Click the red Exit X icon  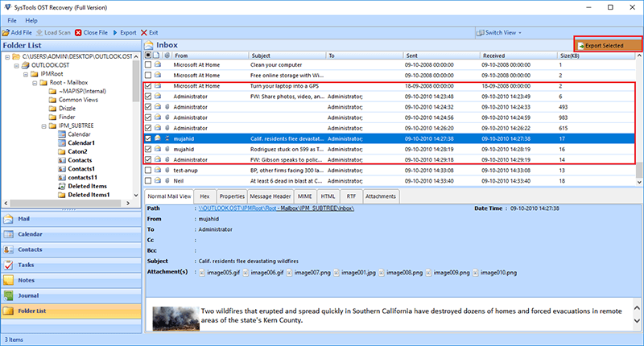144,32
